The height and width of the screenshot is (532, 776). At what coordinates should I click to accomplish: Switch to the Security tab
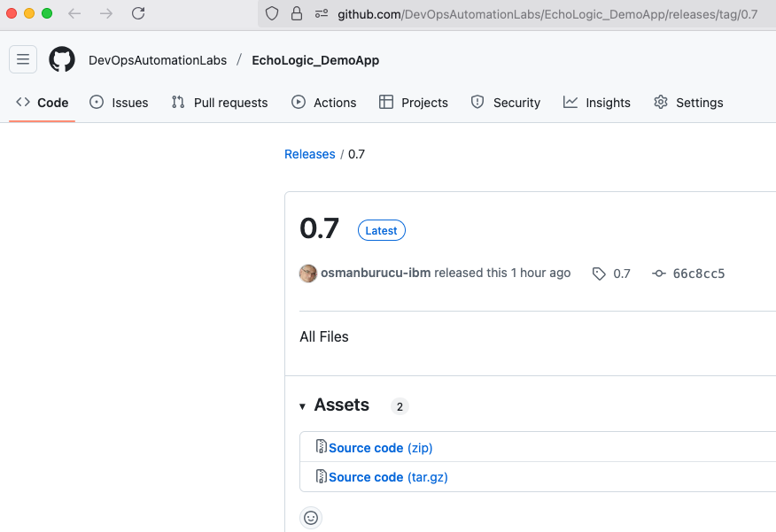[x=505, y=103]
